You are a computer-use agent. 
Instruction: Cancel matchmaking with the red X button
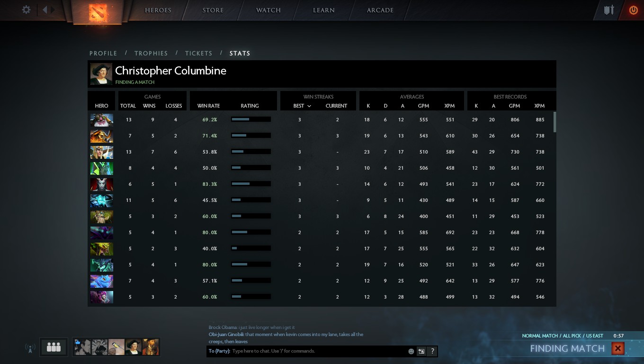click(x=617, y=349)
